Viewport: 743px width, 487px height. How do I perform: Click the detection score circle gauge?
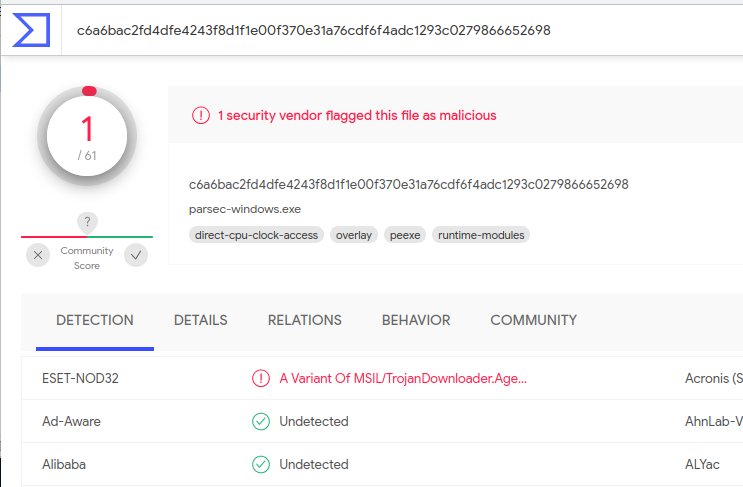[x=87, y=136]
